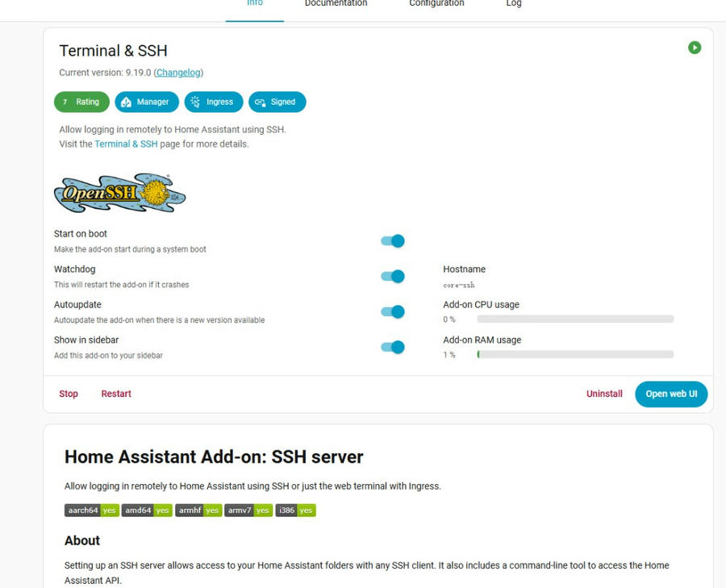Toggle the Start on boot switch

pyautogui.click(x=393, y=241)
